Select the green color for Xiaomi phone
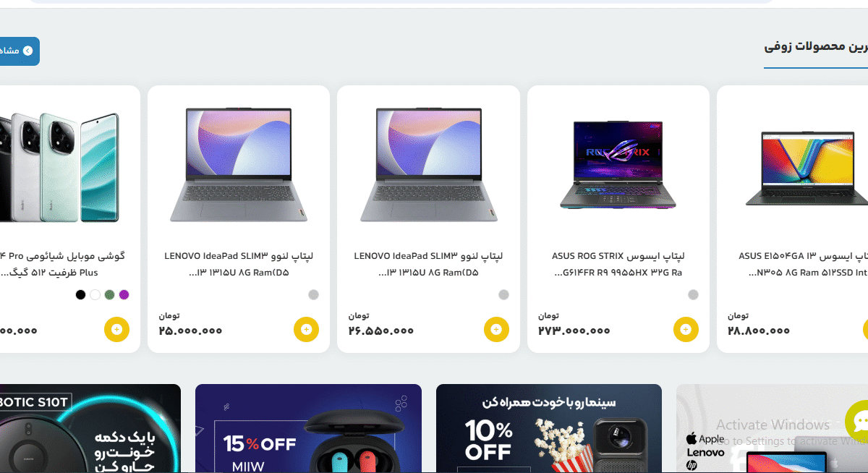This screenshot has height=473, width=868. click(109, 294)
